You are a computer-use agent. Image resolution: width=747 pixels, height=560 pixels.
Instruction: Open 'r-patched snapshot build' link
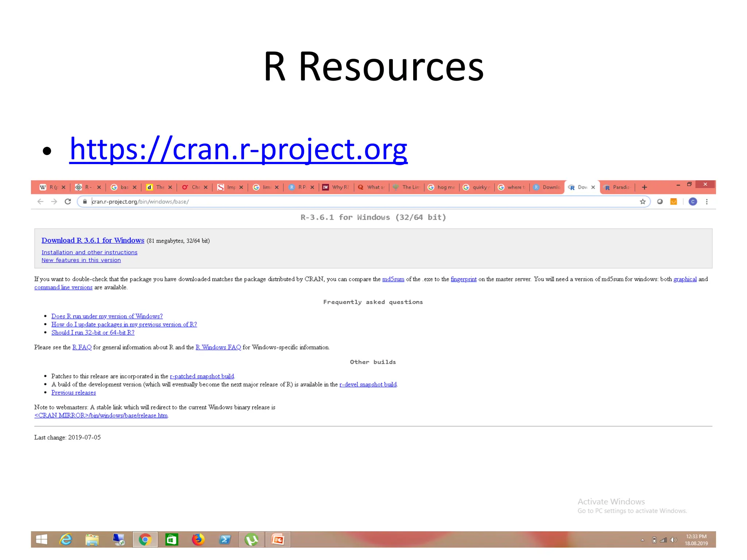point(202,376)
